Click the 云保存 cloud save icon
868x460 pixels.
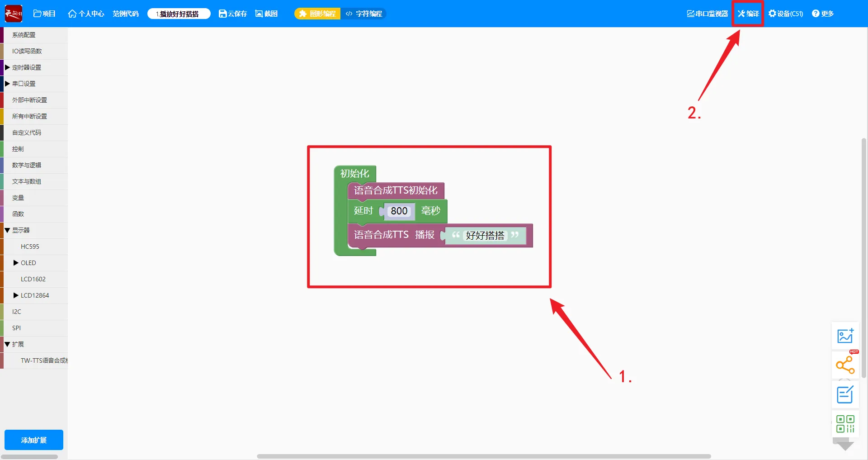(222, 14)
